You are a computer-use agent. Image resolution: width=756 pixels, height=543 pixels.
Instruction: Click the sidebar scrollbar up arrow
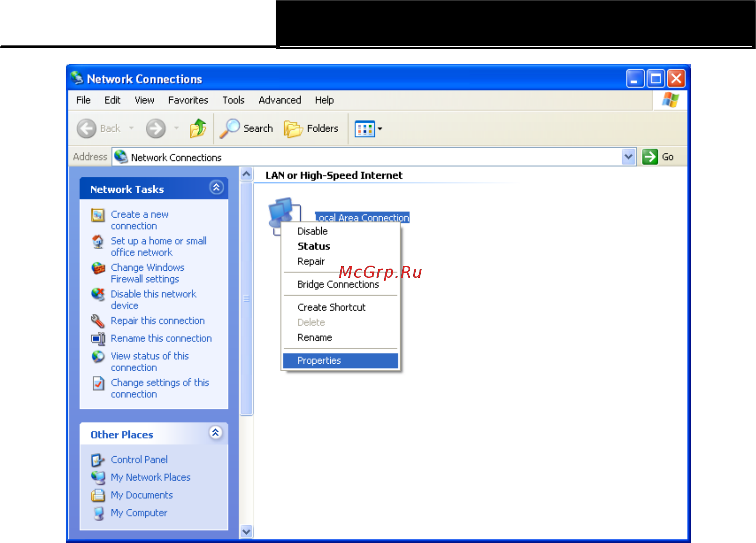point(246,174)
